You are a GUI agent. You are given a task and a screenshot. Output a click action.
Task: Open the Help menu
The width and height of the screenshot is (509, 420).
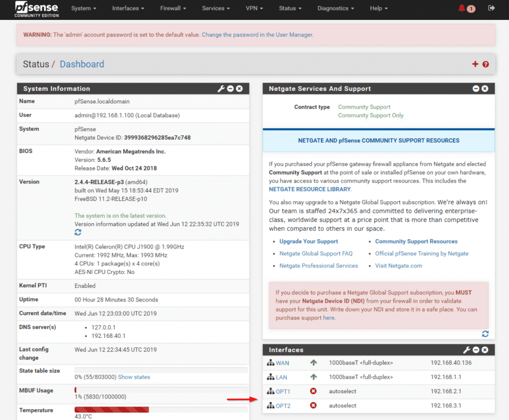[x=379, y=8]
